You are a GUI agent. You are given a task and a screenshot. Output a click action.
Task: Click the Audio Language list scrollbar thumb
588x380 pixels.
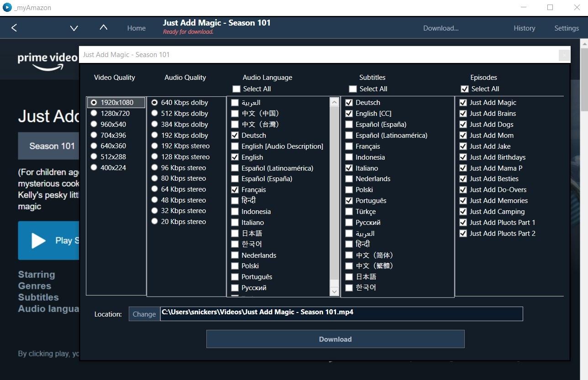tap(334, 193)
